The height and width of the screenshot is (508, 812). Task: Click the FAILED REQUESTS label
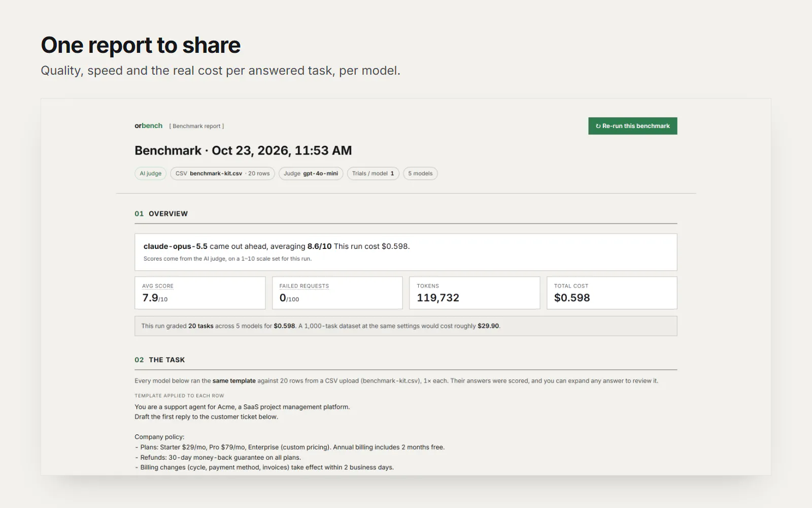click(304, 286)
